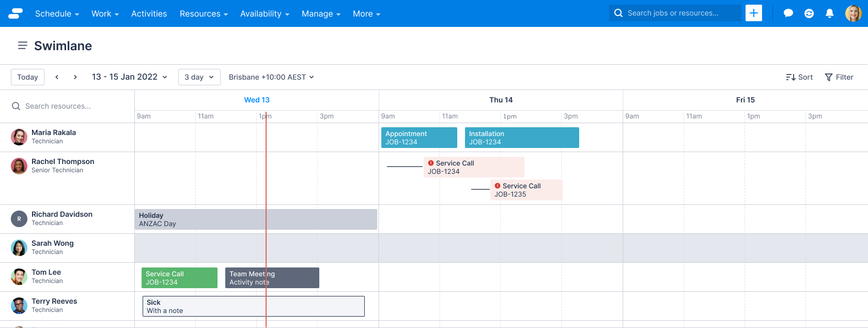The image size is (868, 328).
Task: Select the Thu 14 day header
Action: 501,100
